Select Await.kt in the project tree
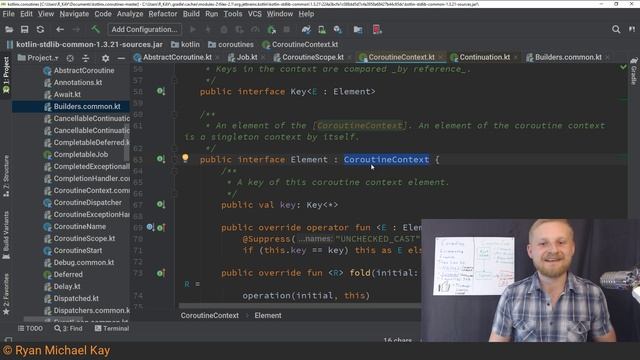The width and height of the screenshot is (640, 360). (67, 94)
